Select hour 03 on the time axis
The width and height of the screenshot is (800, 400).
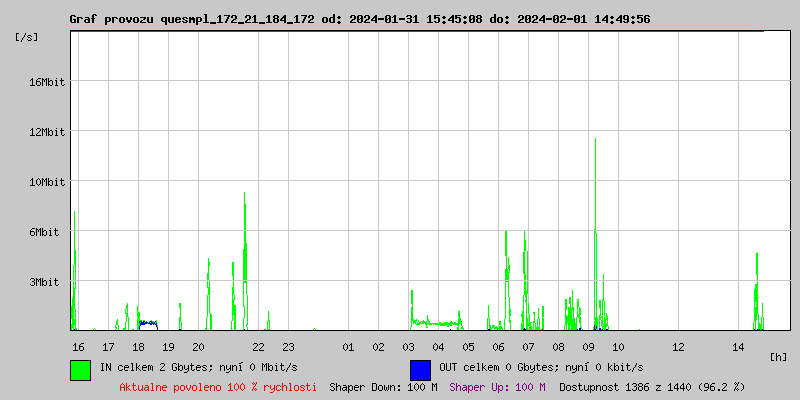pyautogui.click(x=408, y=347)
